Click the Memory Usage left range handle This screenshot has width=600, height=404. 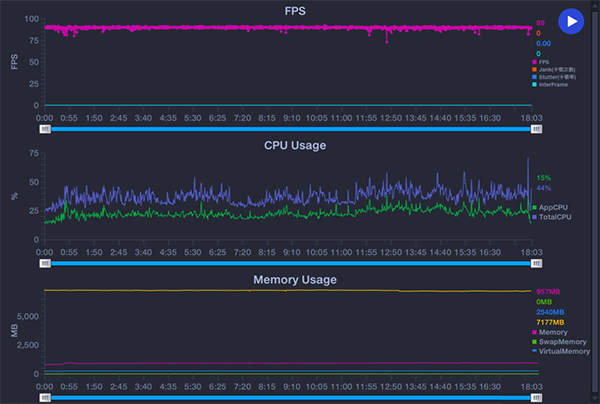(45, 397)
